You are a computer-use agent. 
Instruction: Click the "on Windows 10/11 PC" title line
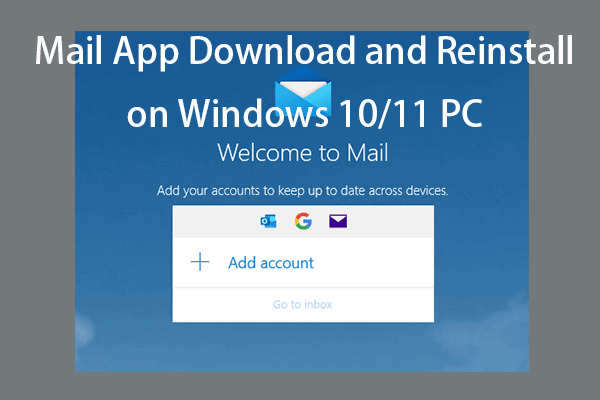coord(305,113)
